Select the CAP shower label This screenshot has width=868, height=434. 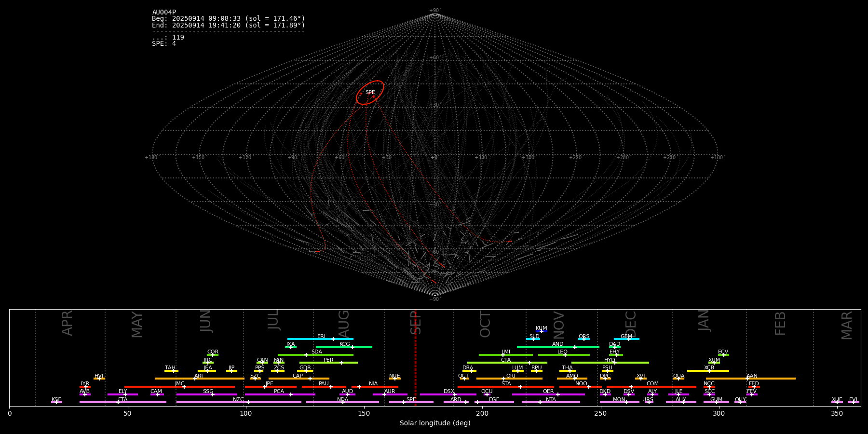[x=298, y=376]
